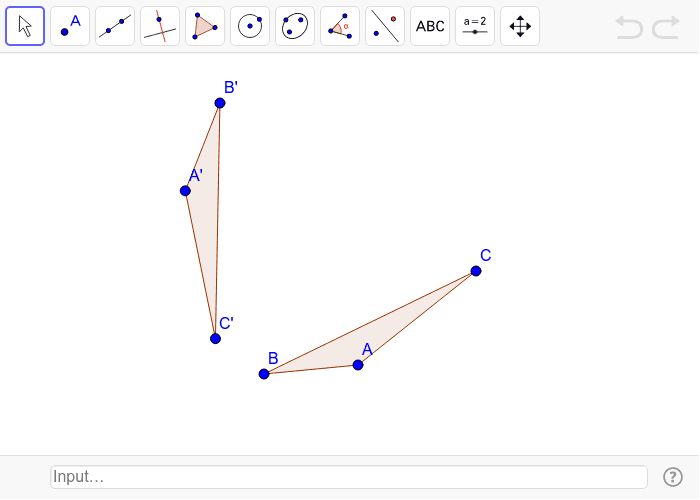Select the ABC Text tool
Screen dimensions: 700x500
pyautogui.click(x=430, y=26)
